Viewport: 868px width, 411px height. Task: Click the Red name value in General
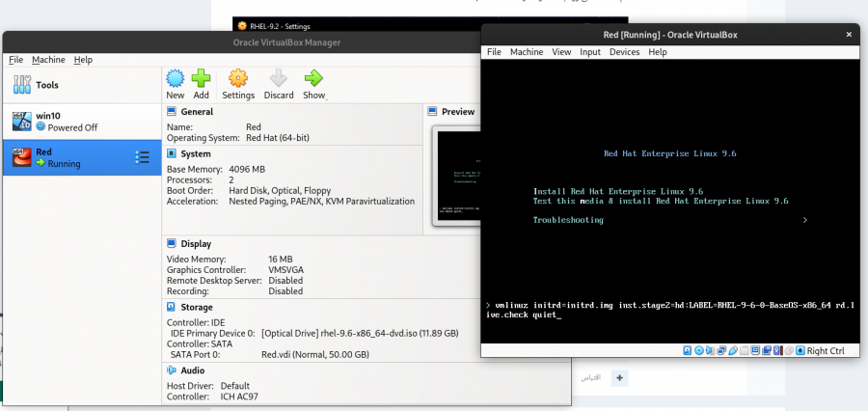pyautogui.click(x=254, y=127)
